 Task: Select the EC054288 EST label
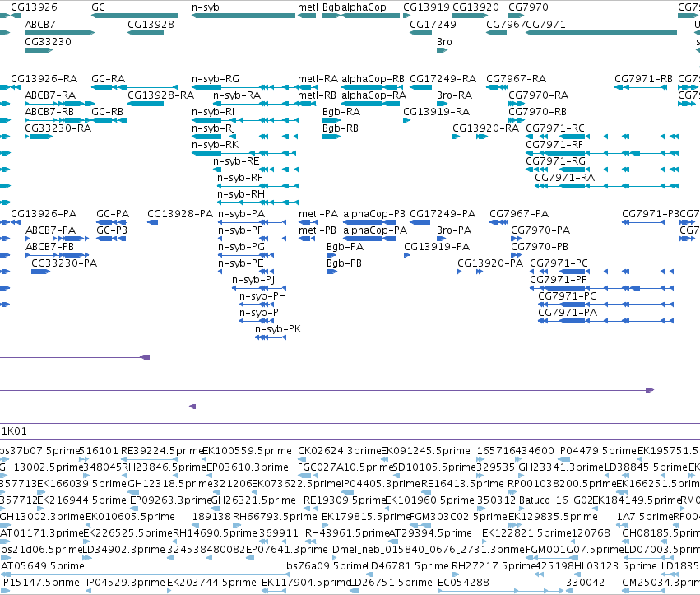(x=463, y=583)
